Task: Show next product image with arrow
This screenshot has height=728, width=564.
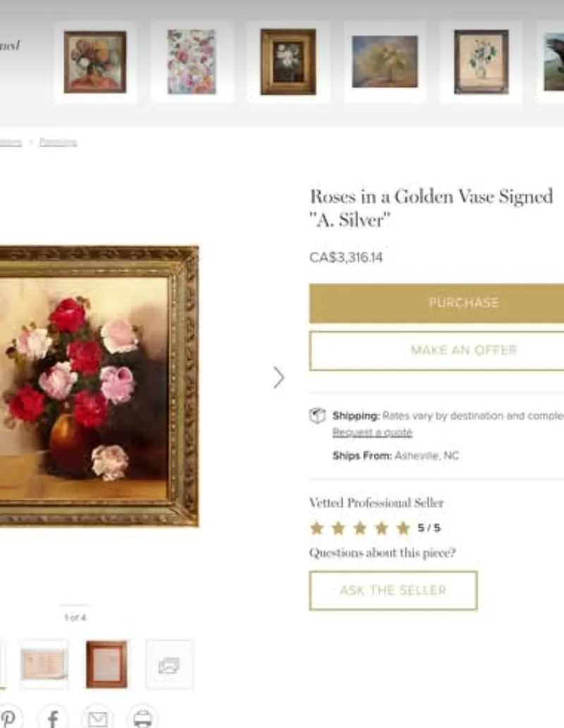Action: (x=278, y=378)
